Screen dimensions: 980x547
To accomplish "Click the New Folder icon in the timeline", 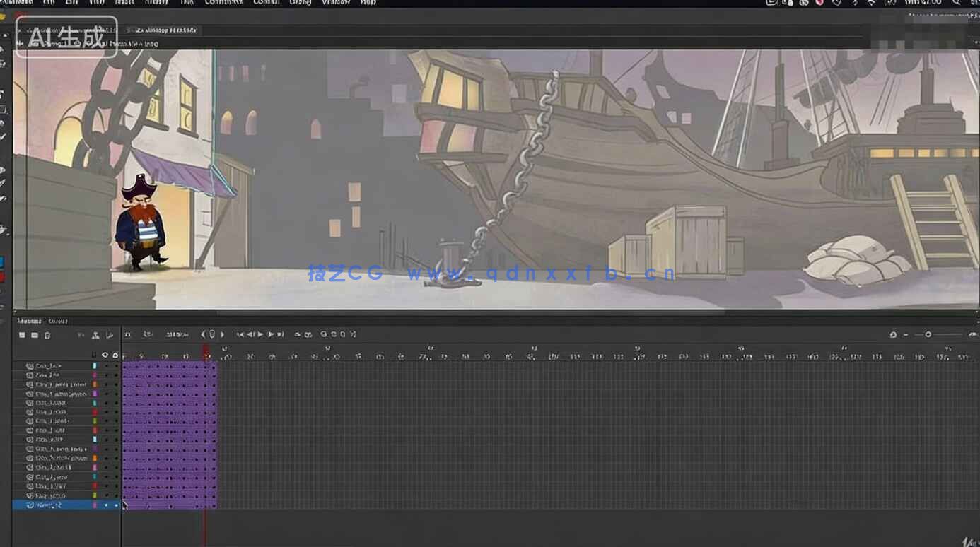I will click(x=34, y=334).
